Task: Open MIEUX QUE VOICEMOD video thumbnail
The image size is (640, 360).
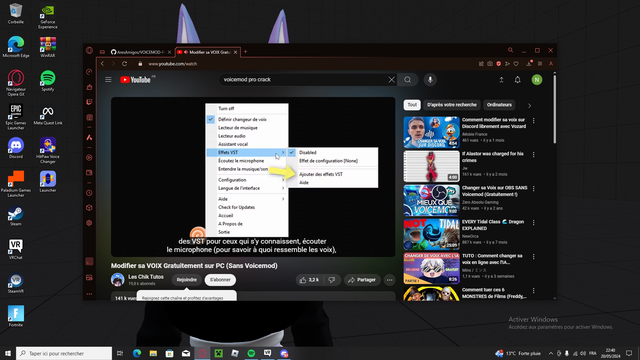Action: click(431, 200)
